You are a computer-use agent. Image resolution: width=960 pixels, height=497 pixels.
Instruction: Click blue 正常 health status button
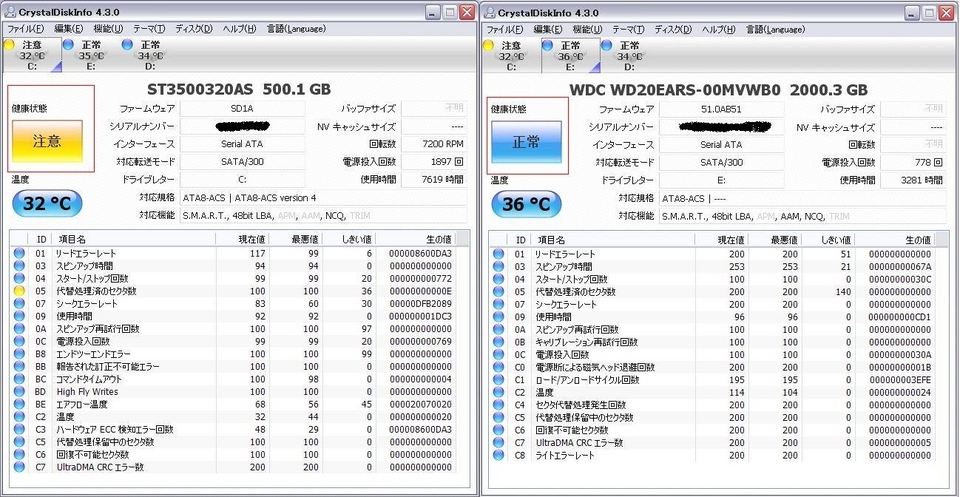[526, 142]
